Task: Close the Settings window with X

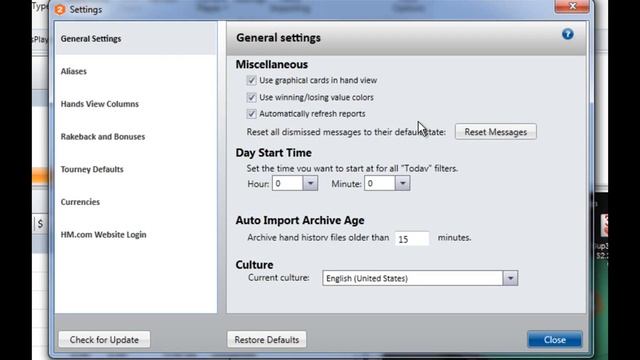Action: (x=571, y=6)
